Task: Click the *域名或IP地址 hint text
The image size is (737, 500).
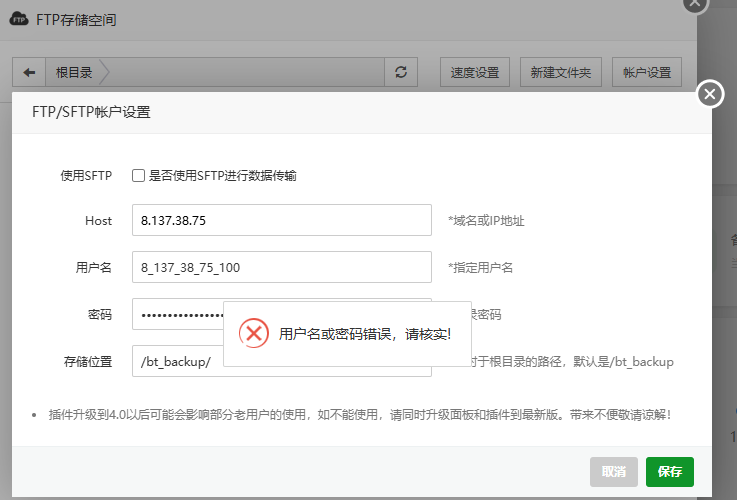Action: [486, 220]
